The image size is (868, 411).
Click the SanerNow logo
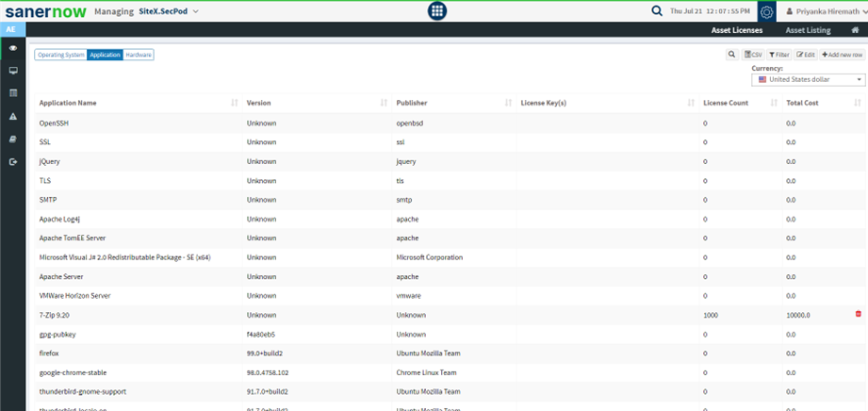[x=45, y=11]
